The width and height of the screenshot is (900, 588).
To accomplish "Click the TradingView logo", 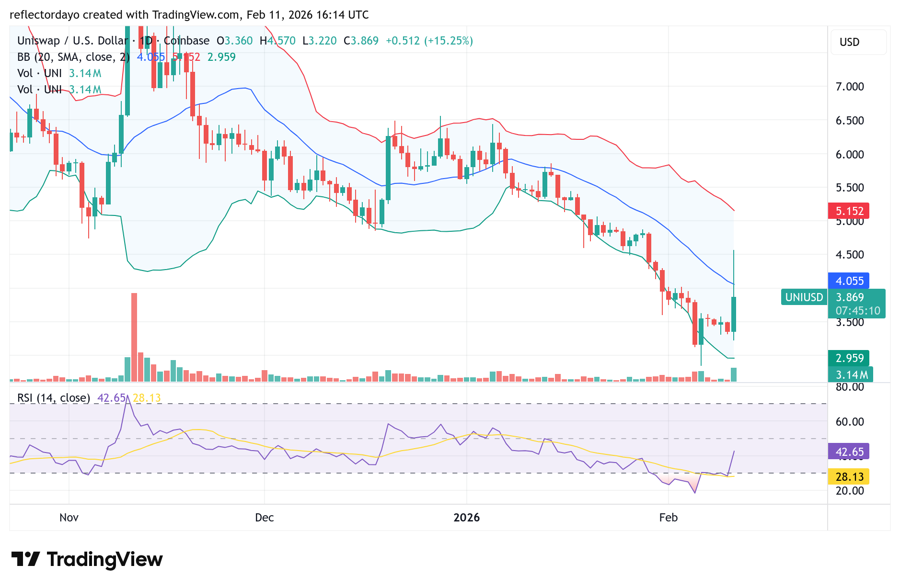I will tap(87, 559).
